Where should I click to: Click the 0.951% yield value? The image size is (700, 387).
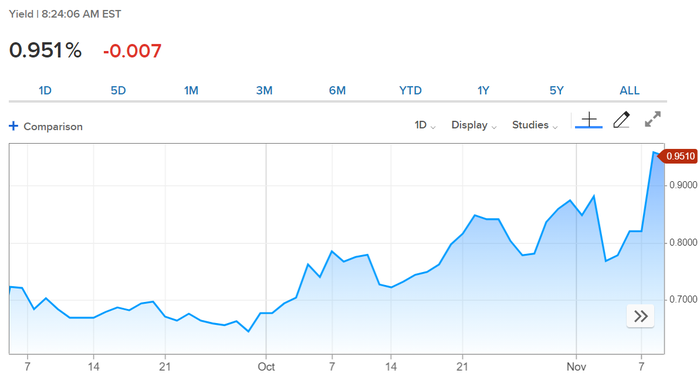(x=46, y=50)
